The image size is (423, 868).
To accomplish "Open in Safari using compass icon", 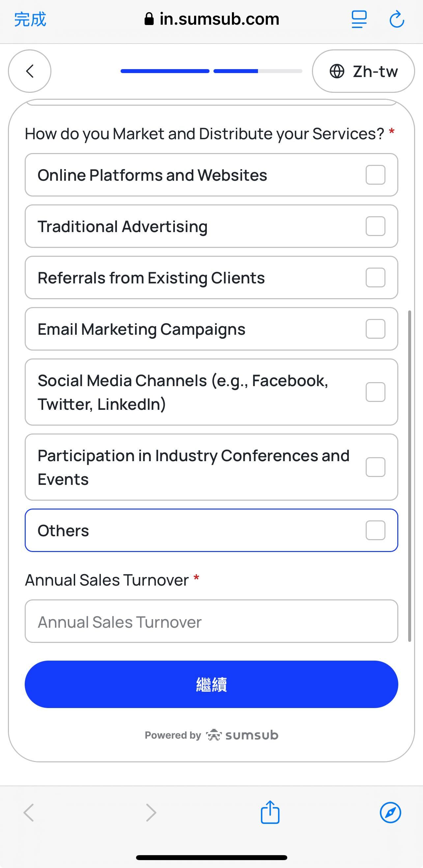I will (390, 812).
